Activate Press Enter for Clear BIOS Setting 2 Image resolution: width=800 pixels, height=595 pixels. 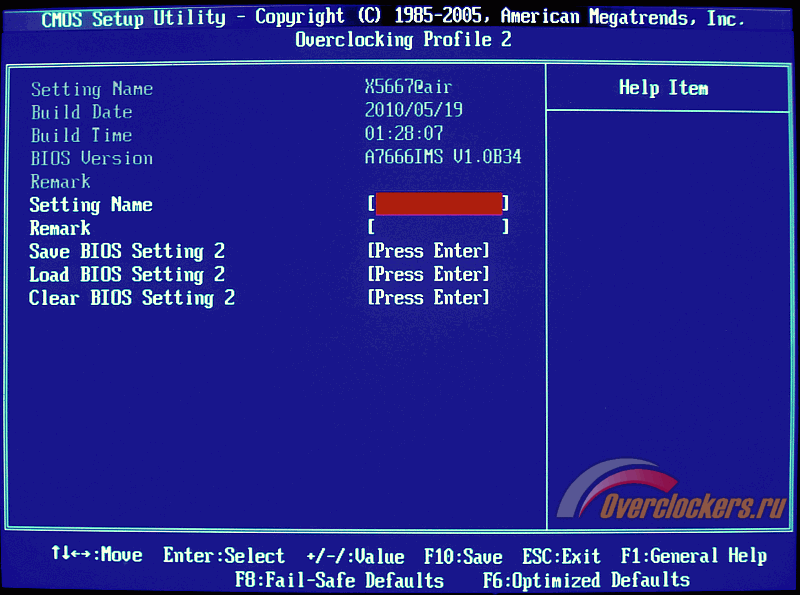429,298
